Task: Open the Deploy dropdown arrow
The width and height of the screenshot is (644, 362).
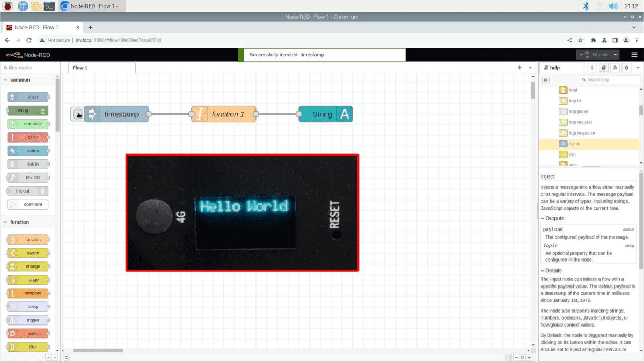Action: pyautogui.click(x=616, y=54)
